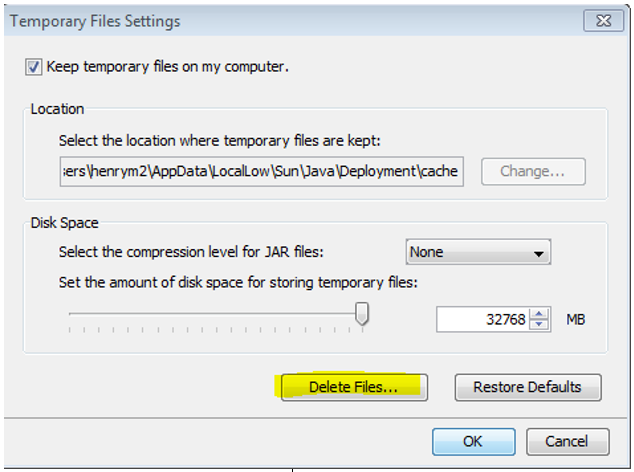Click the MB unit label
Viewport: 634px width, 472px height.
(x=576, y=320)
